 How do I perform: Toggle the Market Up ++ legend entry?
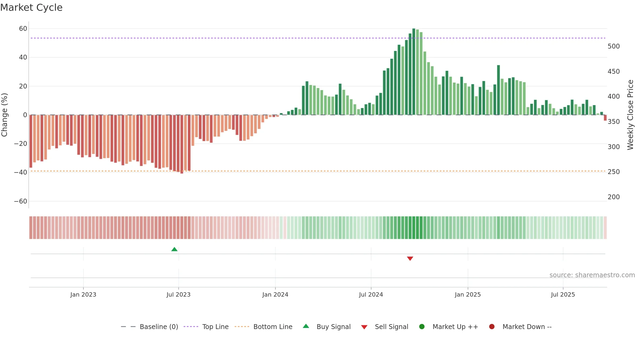(448, 327)
